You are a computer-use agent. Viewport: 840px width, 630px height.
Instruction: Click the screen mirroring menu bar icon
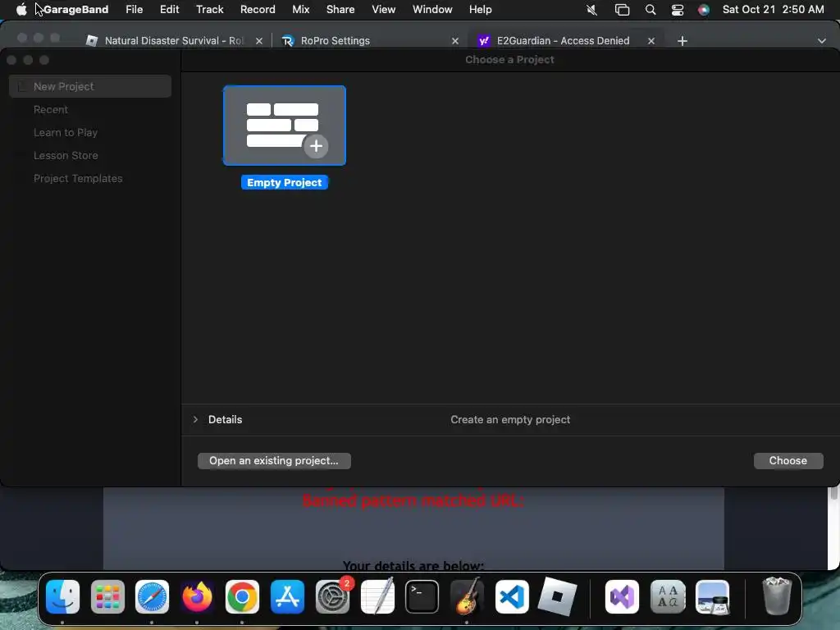(x=622, y=10)
